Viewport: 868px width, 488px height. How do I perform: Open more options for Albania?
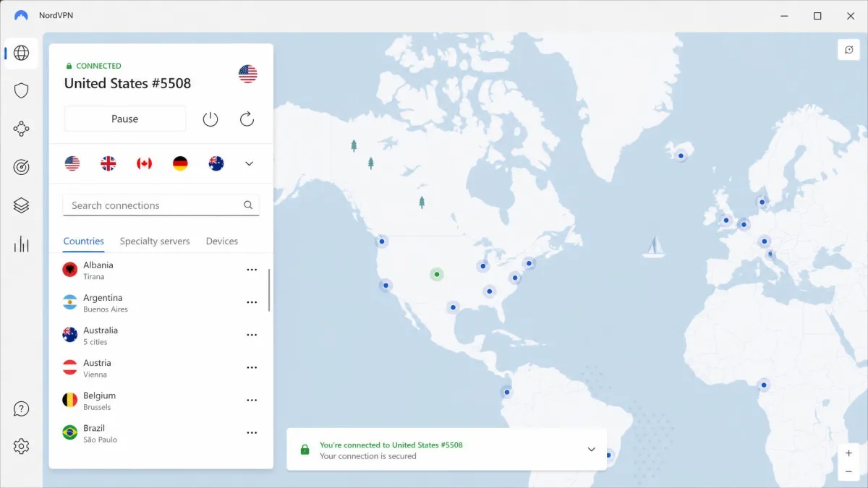tap(252, 270)
